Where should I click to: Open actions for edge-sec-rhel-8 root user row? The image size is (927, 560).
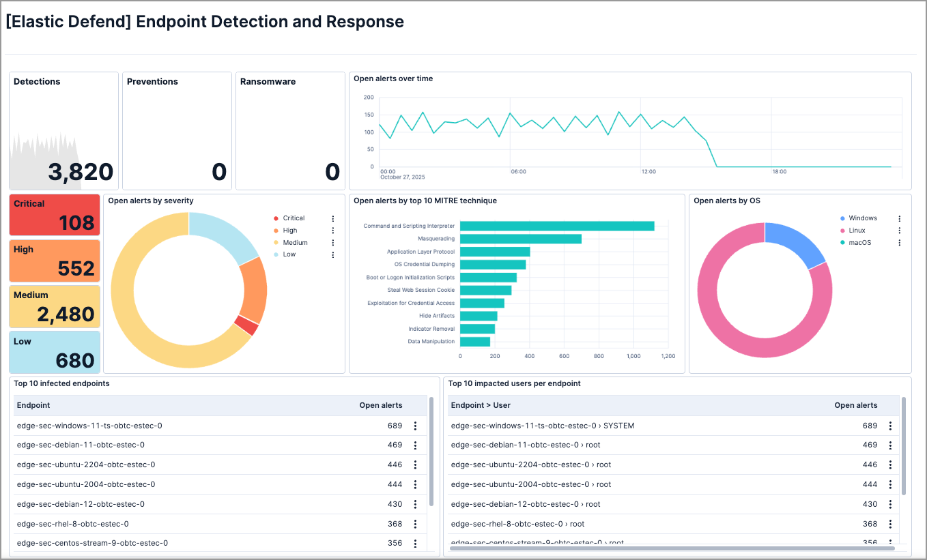tap(890, 524)
